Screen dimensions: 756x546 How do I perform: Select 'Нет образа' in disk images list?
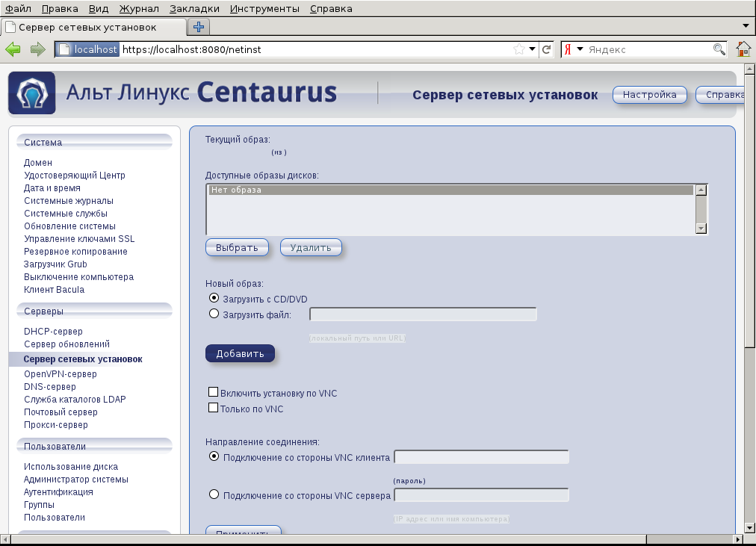pos(451,190)
